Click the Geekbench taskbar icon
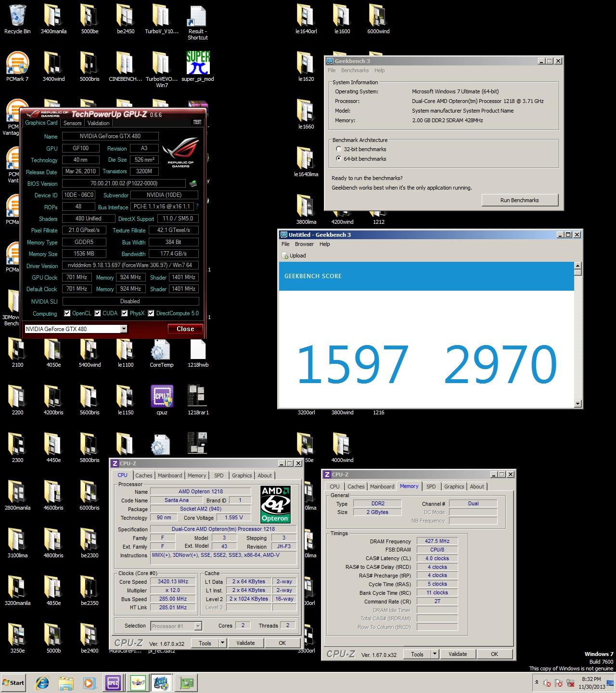Image resolution: width=616 pixels, height=693 pixels. (x=162, y=682)
